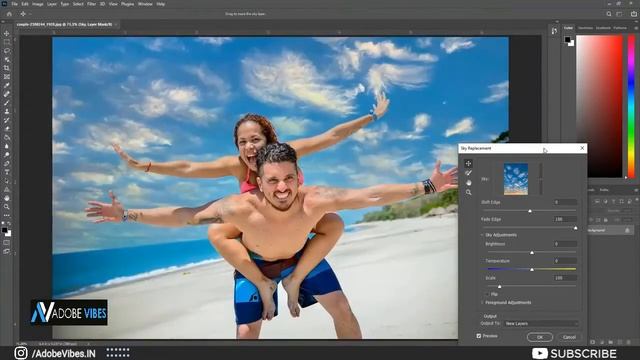The width and height of the screenshot is (640, 360).
Task: Select the Crop tool
Action: click(7, 68)
